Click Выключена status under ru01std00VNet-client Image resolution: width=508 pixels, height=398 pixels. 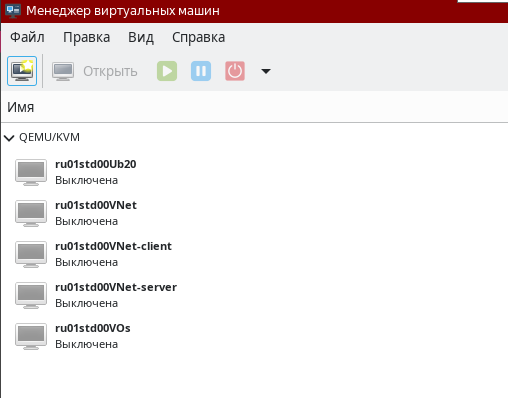coord(87,262)
